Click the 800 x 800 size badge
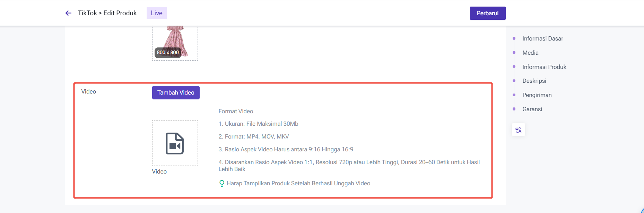The width and height of the screenshot is (644, 213). click(x=168, y=53)
